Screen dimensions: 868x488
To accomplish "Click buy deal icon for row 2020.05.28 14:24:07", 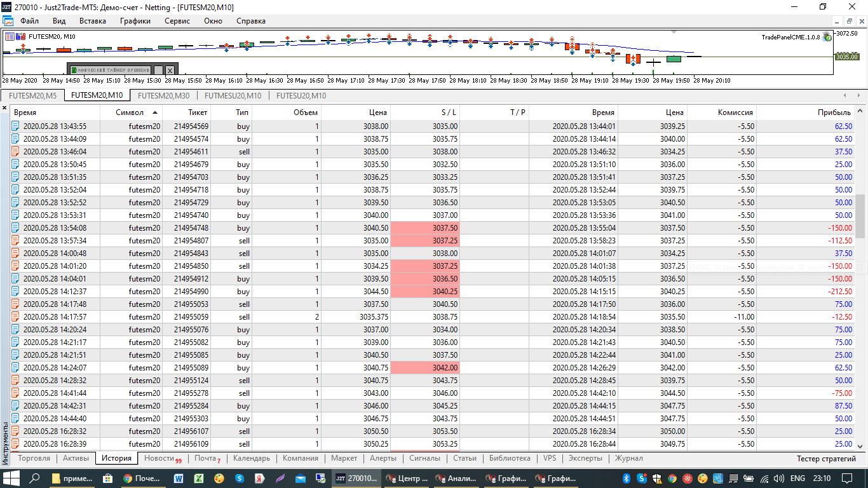I will click(16, 367).
